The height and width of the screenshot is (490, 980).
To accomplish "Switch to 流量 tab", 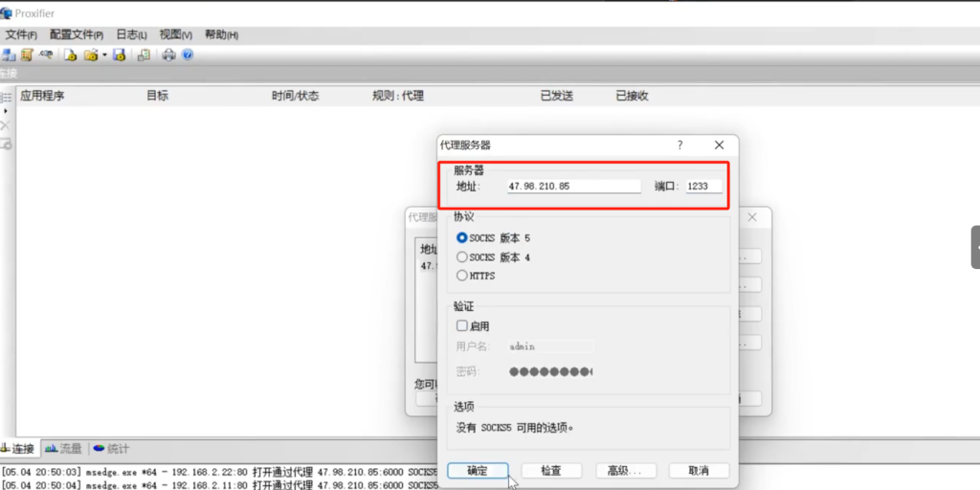I will click(64, 449).
